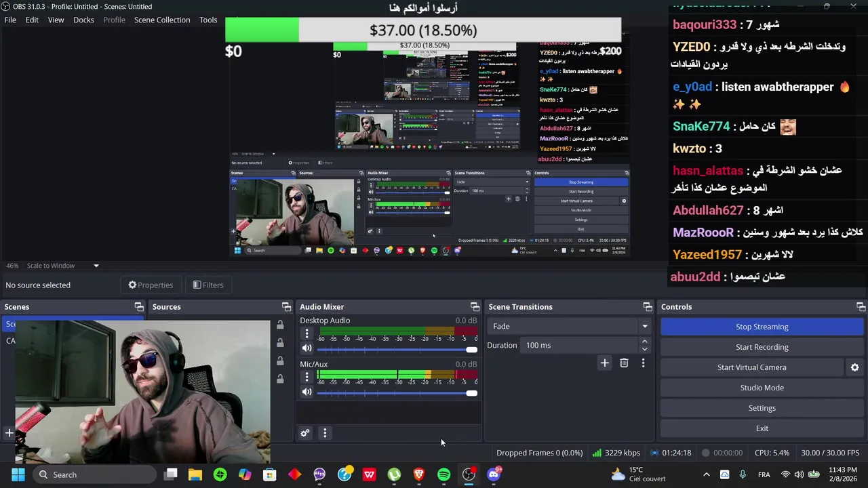
Task: Click the Mic/Aux volume slider
Action: [397, 392]
